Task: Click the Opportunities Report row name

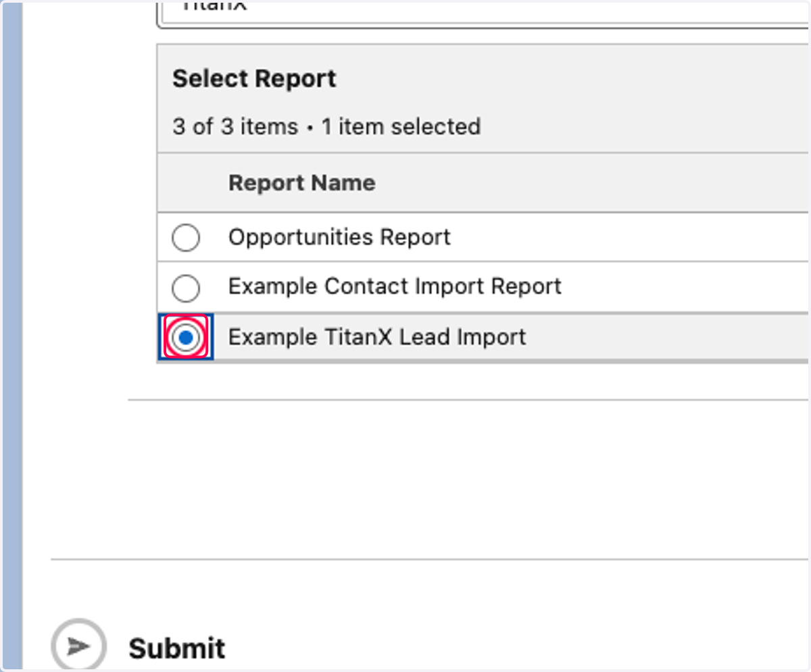Action: 339,237
